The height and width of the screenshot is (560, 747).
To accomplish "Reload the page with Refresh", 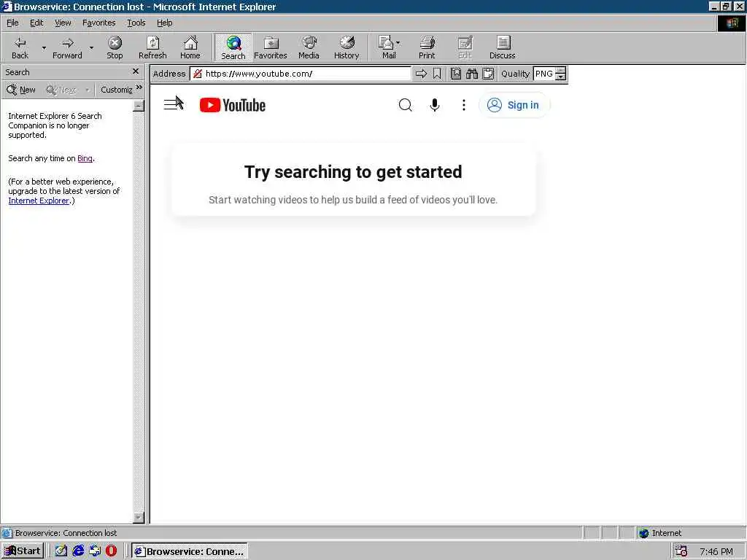I will pos(152,47).
